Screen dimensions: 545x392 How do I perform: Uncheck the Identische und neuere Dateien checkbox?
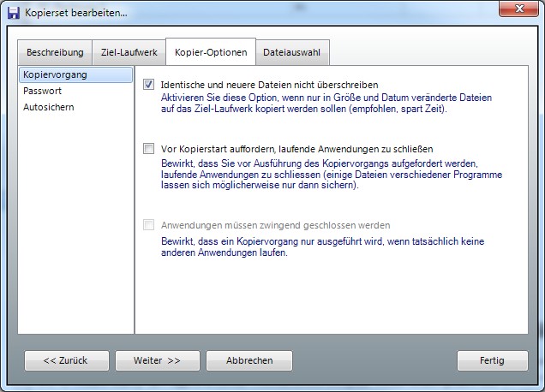pyautogui.click(x=149, y=85)
